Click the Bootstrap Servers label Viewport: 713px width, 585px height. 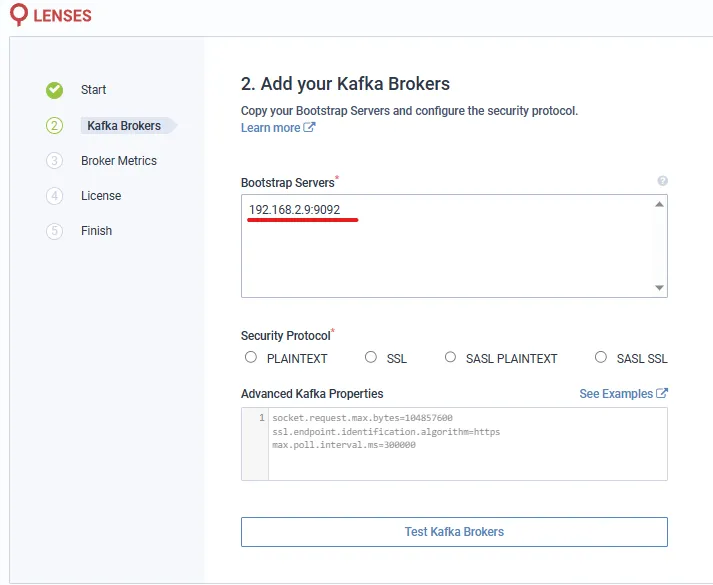pos(287,183)
